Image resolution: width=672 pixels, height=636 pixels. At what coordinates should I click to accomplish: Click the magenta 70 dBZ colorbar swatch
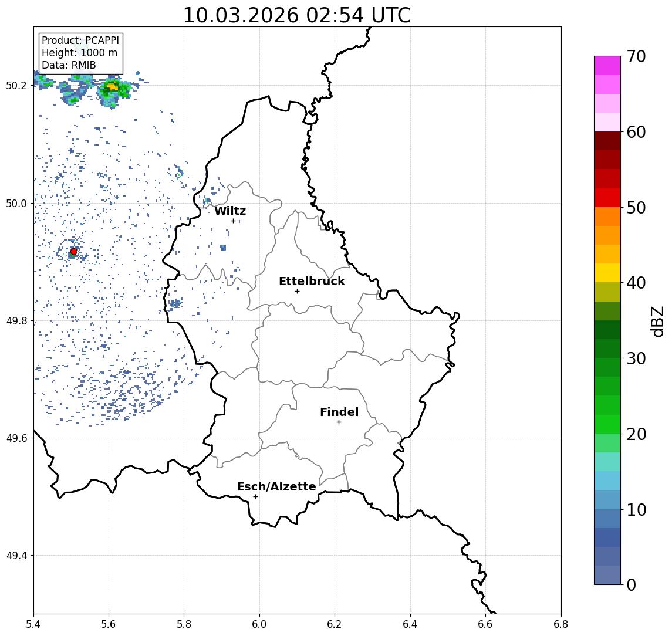point(607,66)
